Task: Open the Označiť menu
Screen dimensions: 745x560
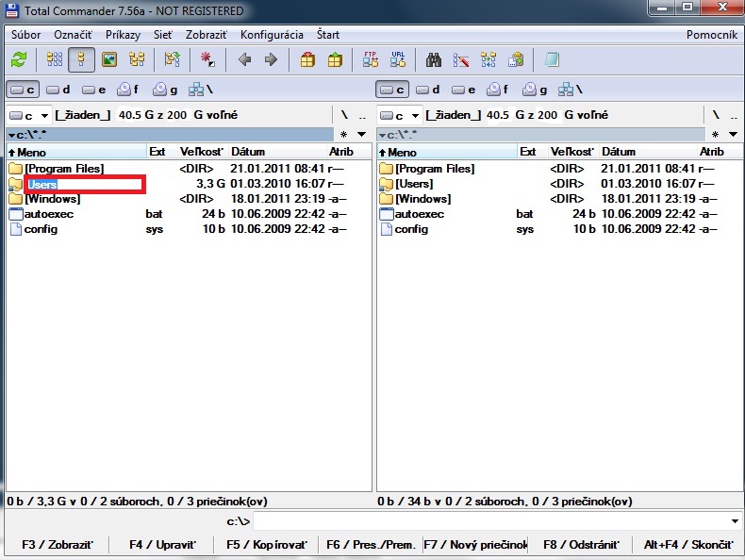Action: (73, 35)
